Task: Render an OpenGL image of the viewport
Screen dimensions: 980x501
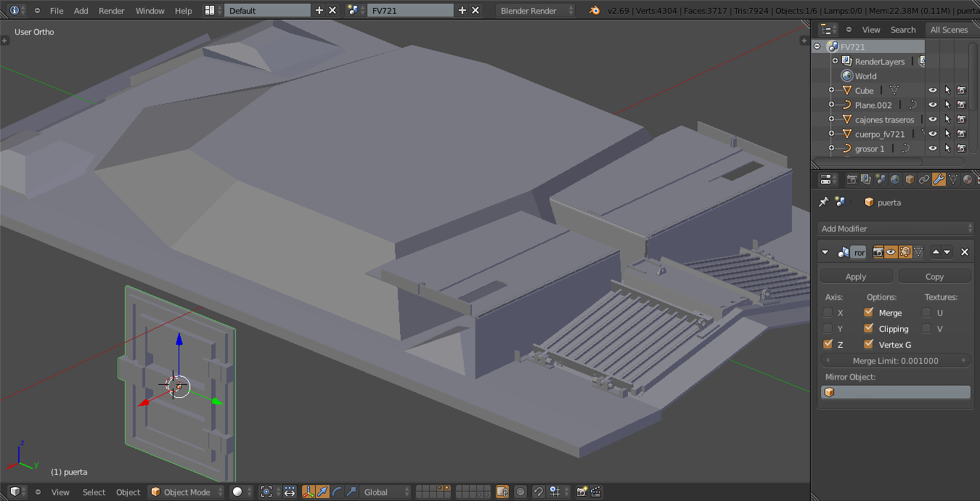Action: pos(581,492)
